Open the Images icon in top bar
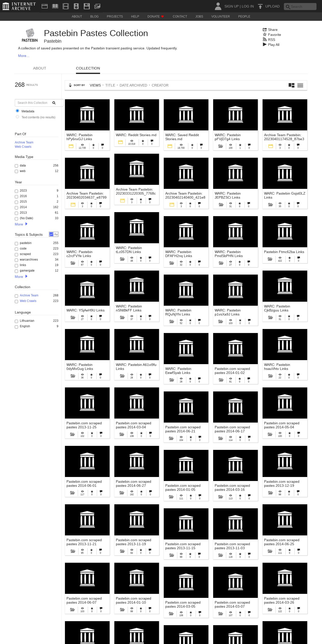The width and height of the screenshot is (322, 644). (97, 6)
